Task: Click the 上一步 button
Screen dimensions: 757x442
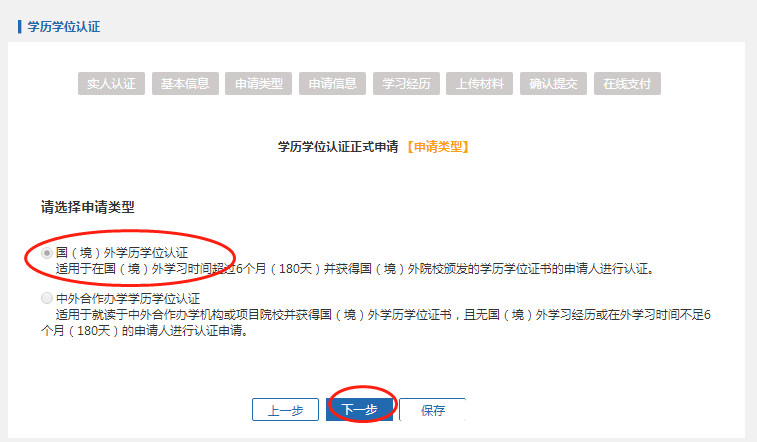Action: [285, 410]
